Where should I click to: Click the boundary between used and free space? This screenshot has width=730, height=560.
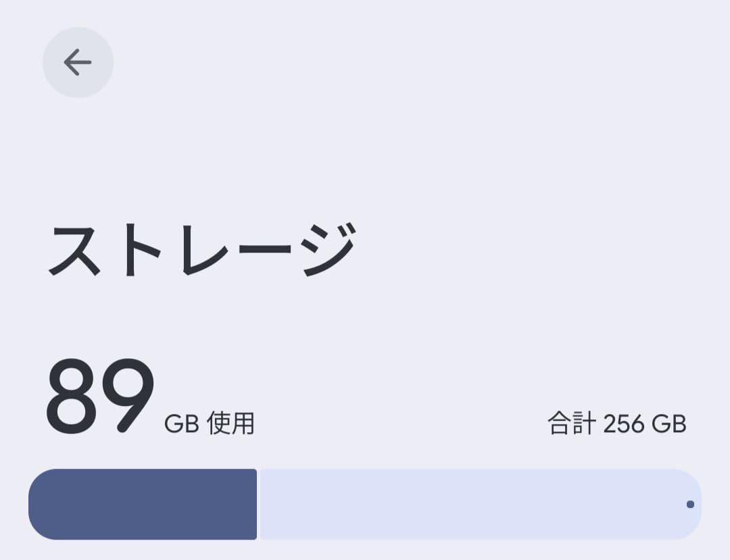click(257, 504)
